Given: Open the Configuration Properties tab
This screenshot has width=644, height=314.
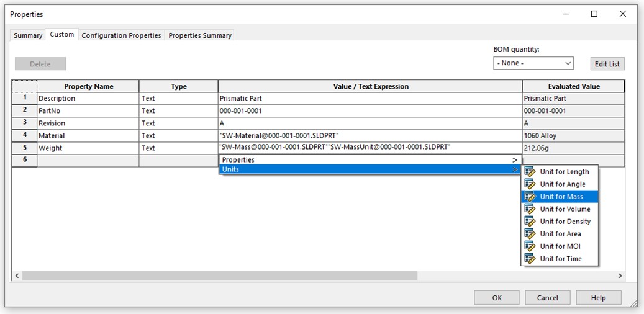Looking at the screenshot, I should pyautogui.click(x=121, y=35).
